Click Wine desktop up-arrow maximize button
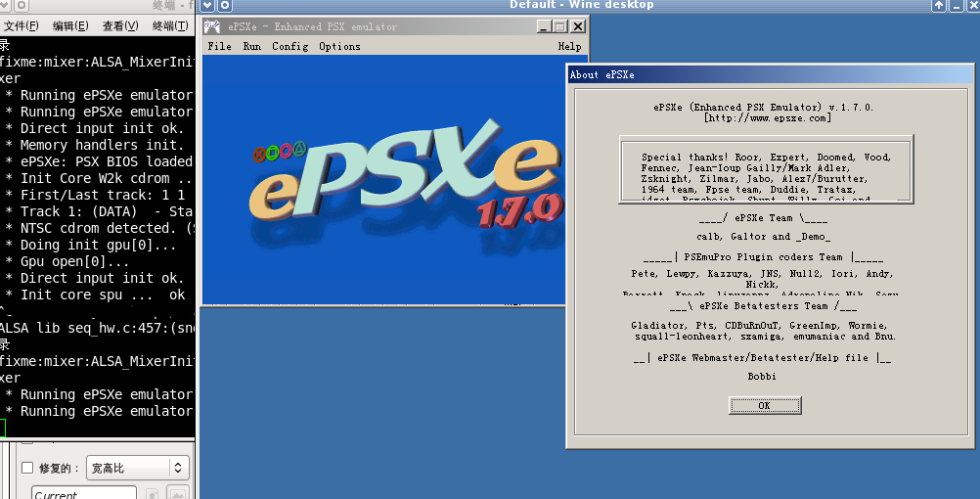Image resolution: width=980 pixels, height=499 pixels. pos(939,6)
